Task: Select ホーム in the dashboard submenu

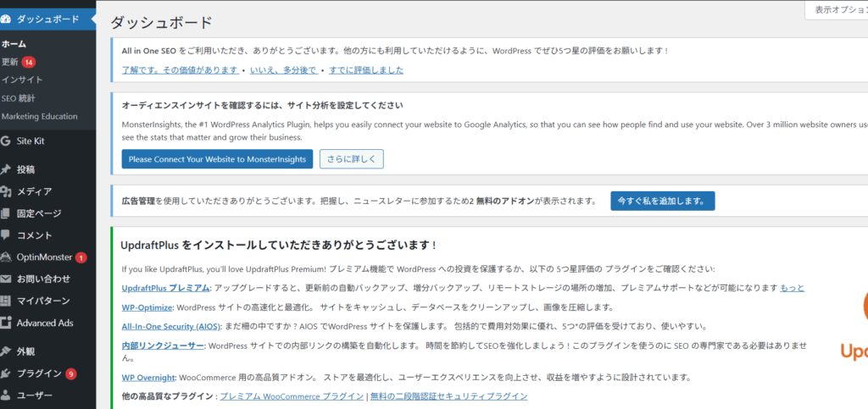Action: pyautogui.click(x=14, y=44)
